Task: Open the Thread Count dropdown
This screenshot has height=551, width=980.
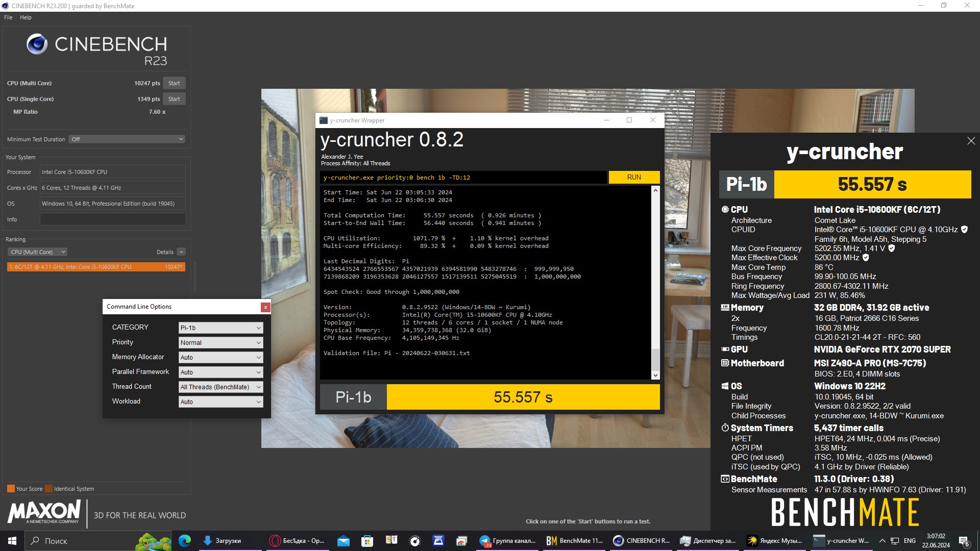Action: [220, 387]
